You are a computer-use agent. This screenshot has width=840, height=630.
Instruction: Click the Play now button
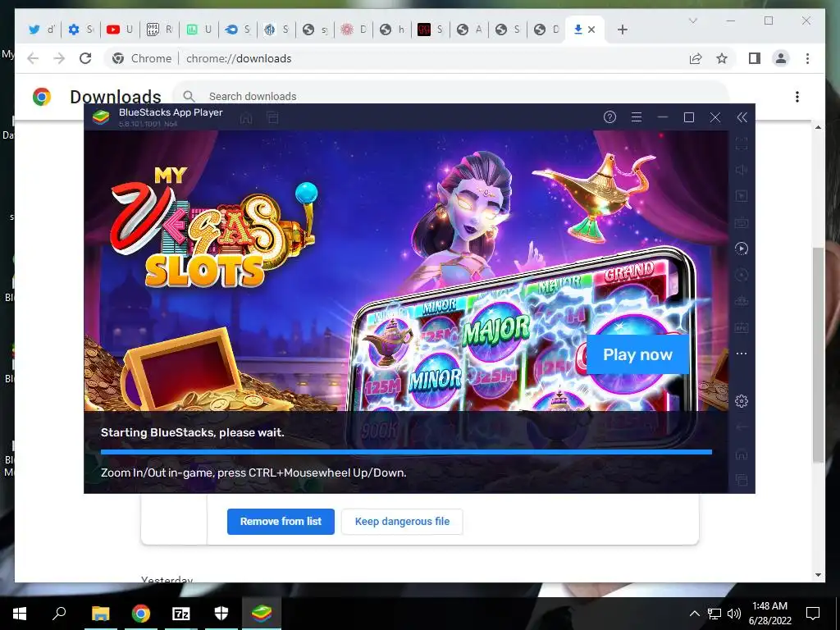pos(637,354)
